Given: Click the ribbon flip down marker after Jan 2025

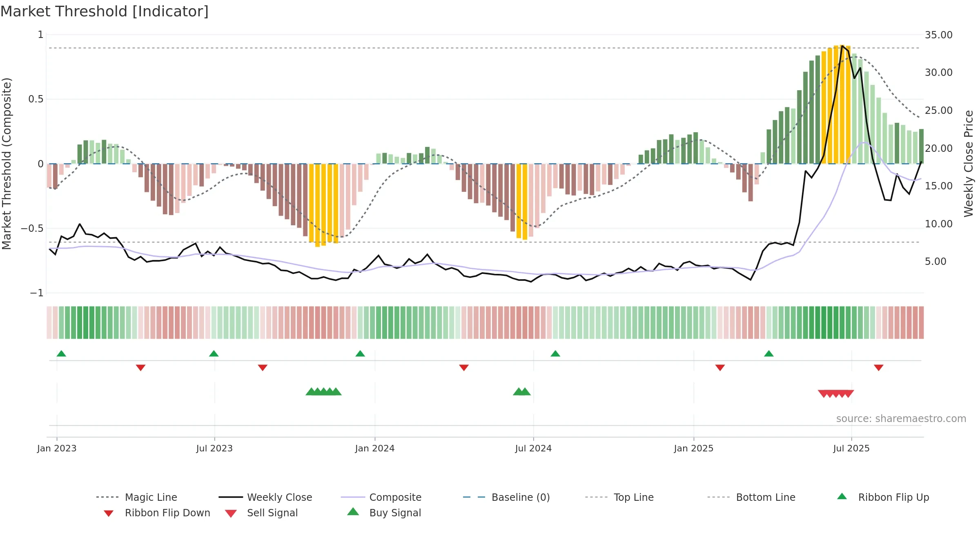Looking at the screenshot, I should [720, 368].
